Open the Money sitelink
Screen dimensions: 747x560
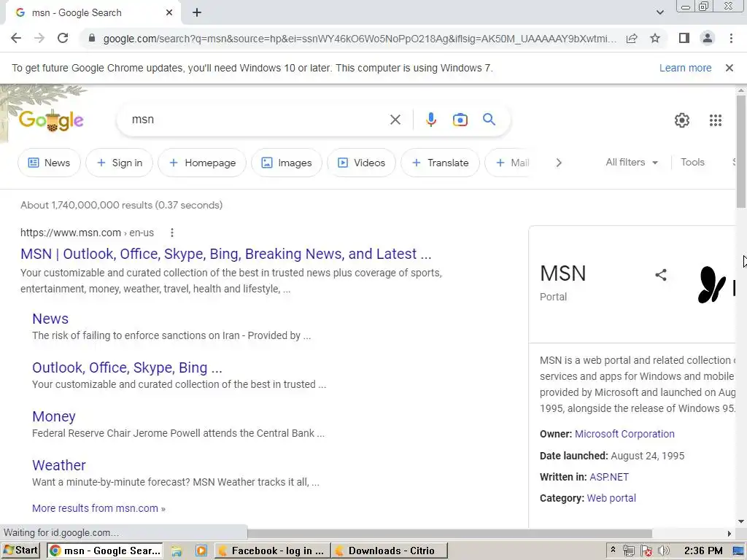[54, 416]
